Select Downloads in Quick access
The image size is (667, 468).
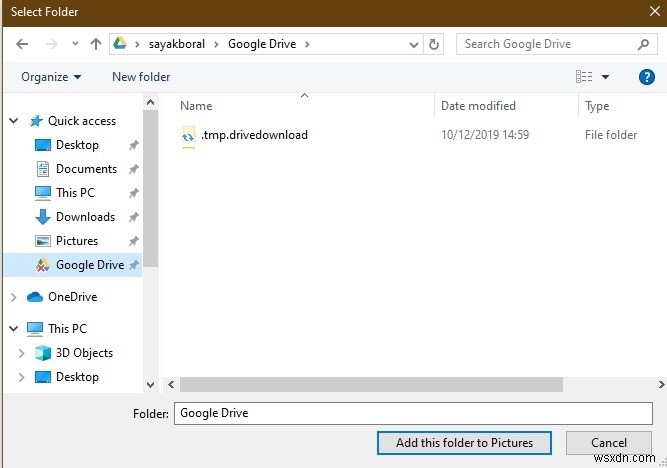[85, 217]
